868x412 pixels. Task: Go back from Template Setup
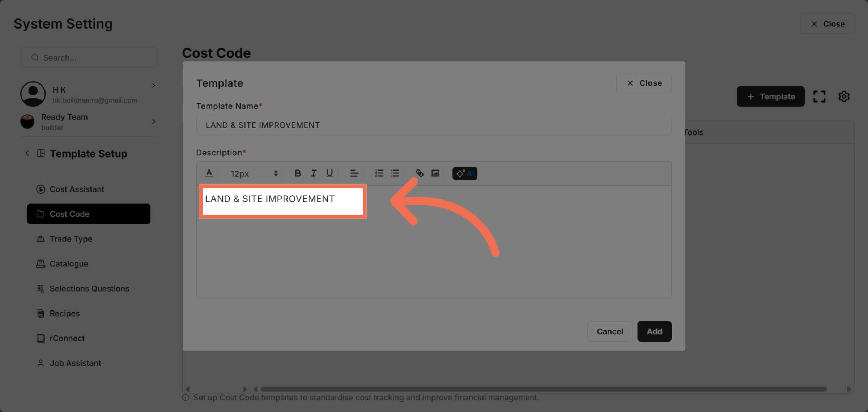click(27, 153)
